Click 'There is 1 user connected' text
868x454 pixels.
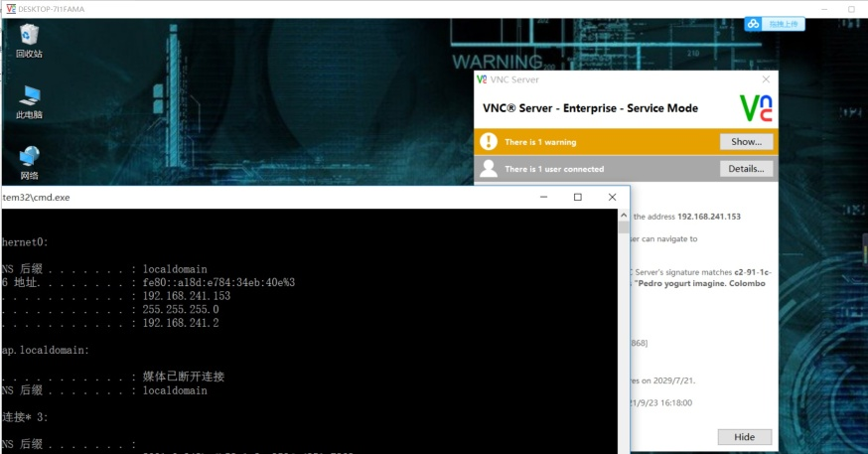[x=554, y=169]
